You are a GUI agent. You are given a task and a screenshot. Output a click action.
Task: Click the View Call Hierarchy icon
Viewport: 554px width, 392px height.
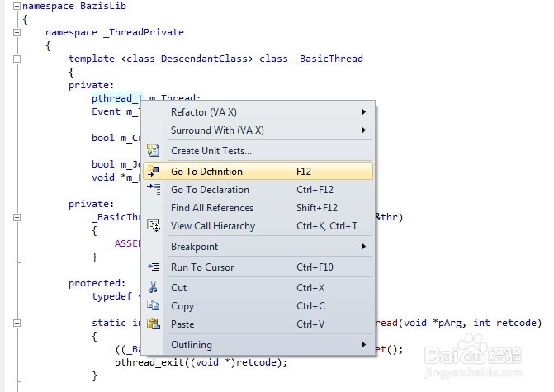pyautogui.click(x=154, y=225)
